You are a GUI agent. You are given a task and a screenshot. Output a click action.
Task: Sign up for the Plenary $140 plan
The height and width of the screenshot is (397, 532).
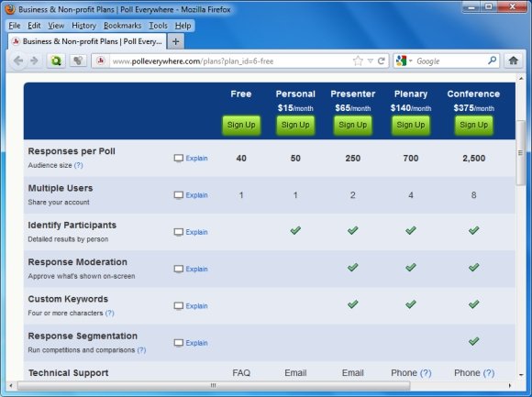click(x=411, y=125)
